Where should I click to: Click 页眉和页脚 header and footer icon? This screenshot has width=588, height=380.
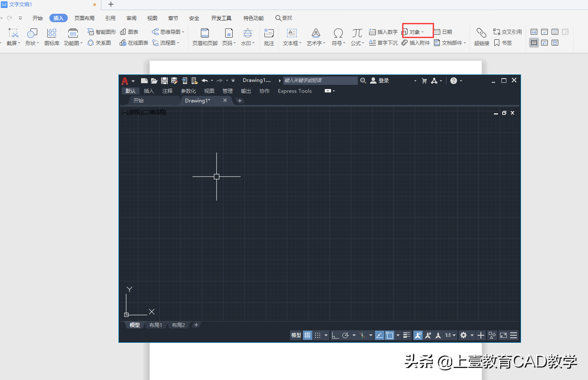[205, 33]
